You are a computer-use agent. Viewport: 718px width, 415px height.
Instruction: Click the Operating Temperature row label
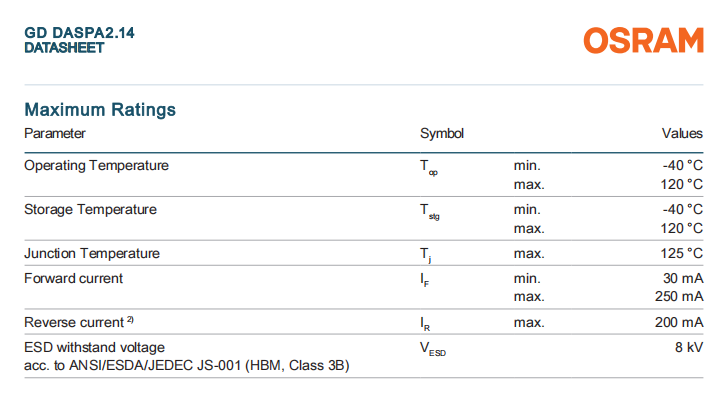click(x=96, y=165)
